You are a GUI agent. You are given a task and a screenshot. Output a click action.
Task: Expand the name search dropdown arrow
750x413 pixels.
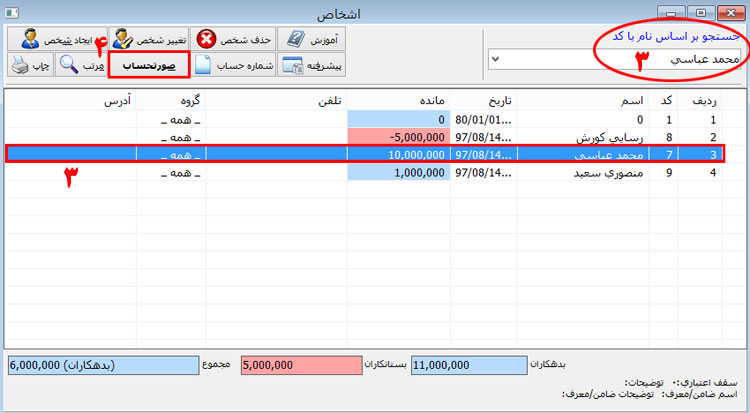(496, 60)
